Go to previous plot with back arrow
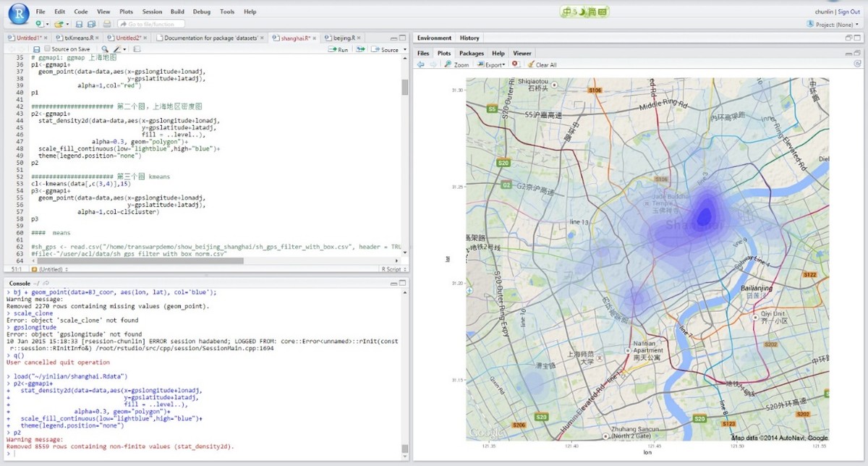Viewport: 868px width, 466px height. 420,64
